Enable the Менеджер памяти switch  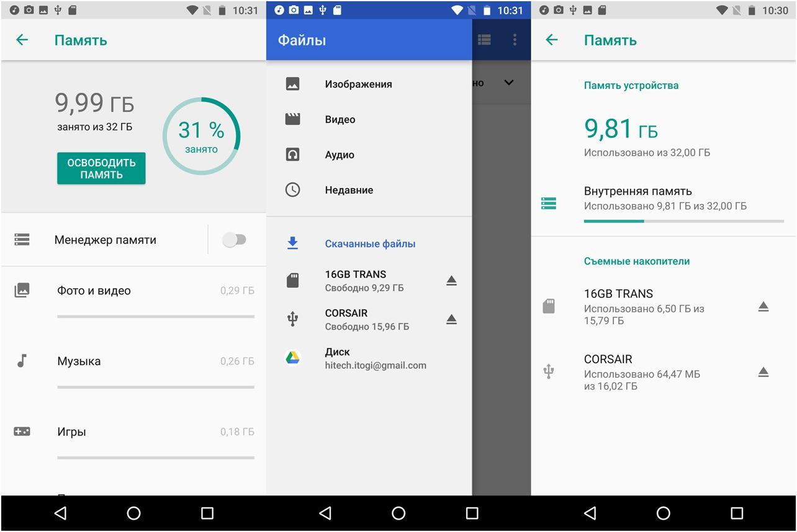235,239
